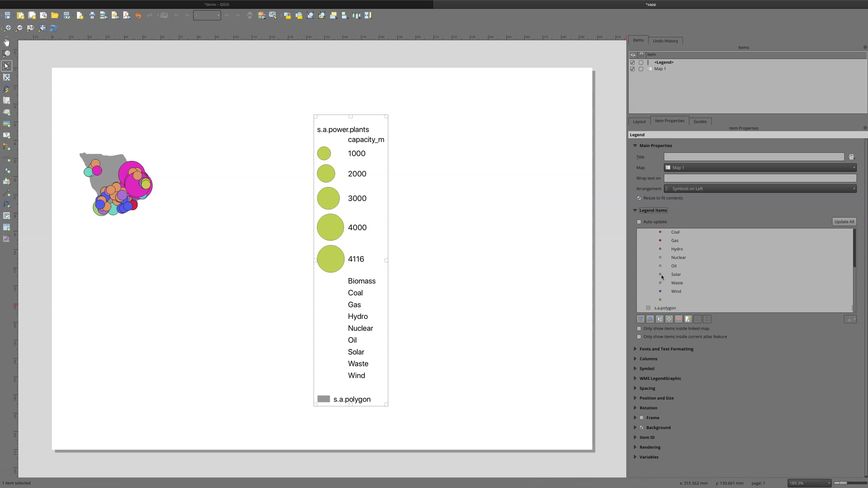
Task: Uncheck Resize to fit contents
Action: [639, 198]
